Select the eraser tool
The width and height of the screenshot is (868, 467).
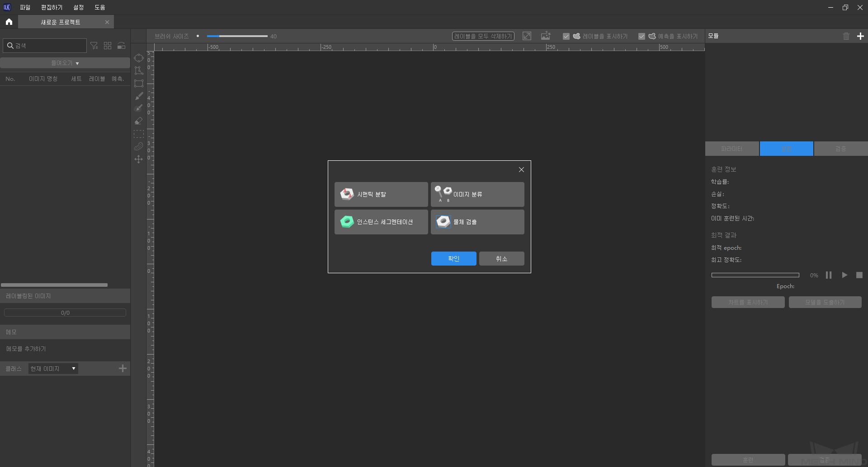139,121
